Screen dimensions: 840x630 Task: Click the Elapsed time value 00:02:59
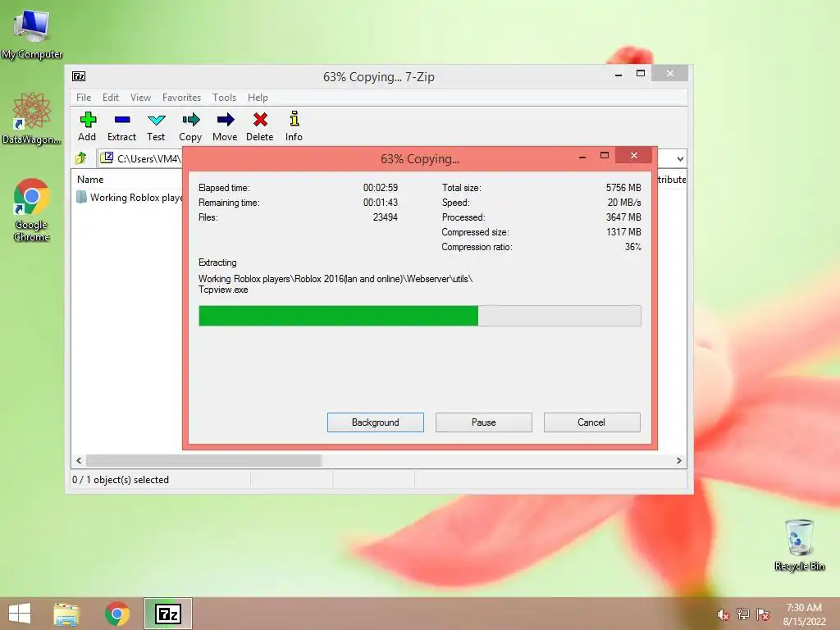click(381, 188)
